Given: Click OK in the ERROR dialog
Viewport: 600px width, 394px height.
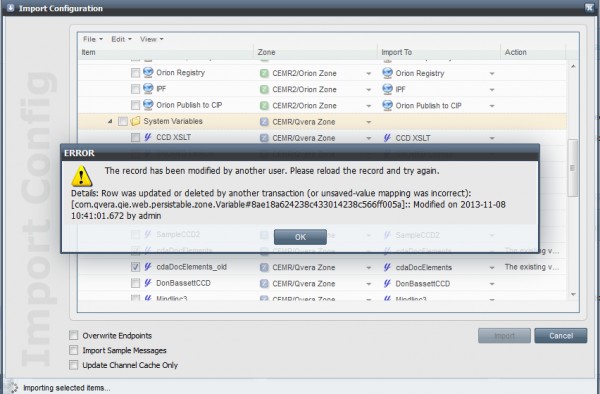Looking at the screenshot, I should (300, 237).
